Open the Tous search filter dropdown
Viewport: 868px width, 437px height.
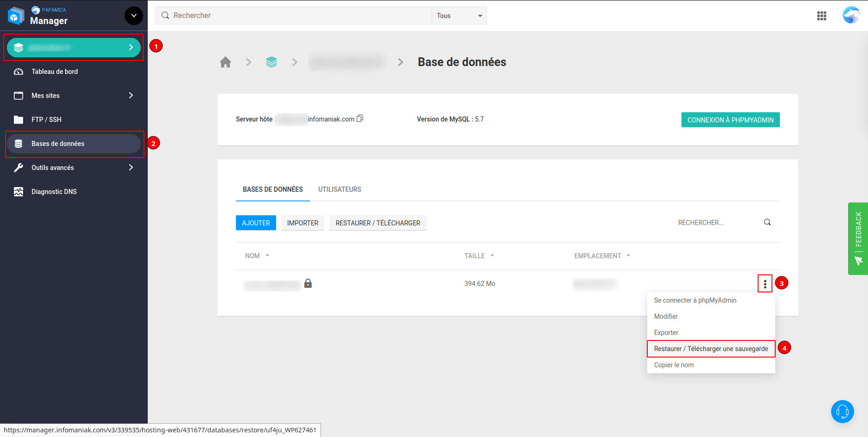(x=459, y=16)
